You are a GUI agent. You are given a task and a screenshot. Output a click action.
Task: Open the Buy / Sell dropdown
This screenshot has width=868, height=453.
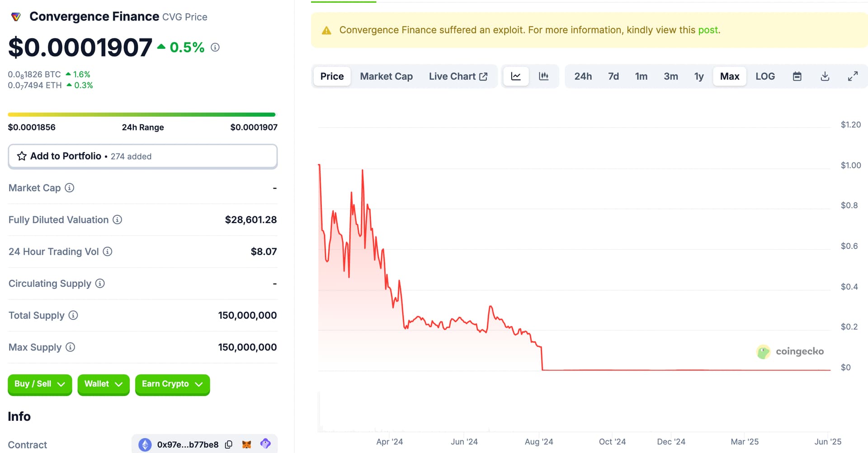pyautogui.click(x=40, y=384)
